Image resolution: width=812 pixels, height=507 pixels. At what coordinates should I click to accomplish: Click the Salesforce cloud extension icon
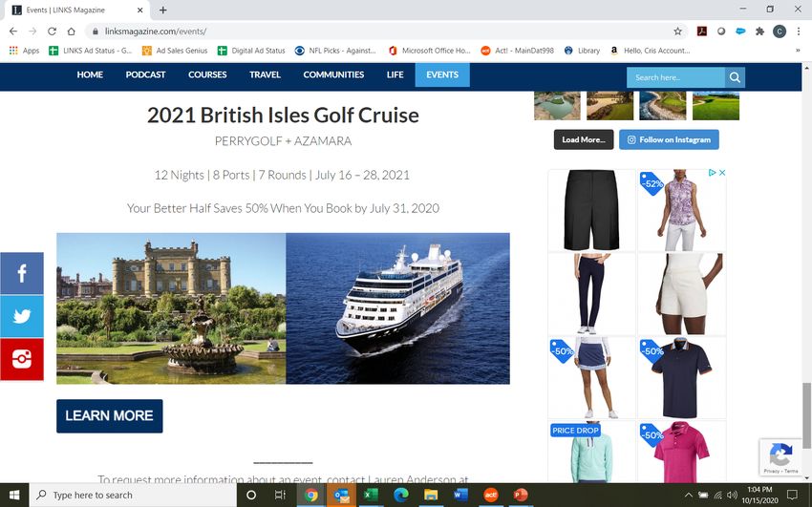pos(740,32)
